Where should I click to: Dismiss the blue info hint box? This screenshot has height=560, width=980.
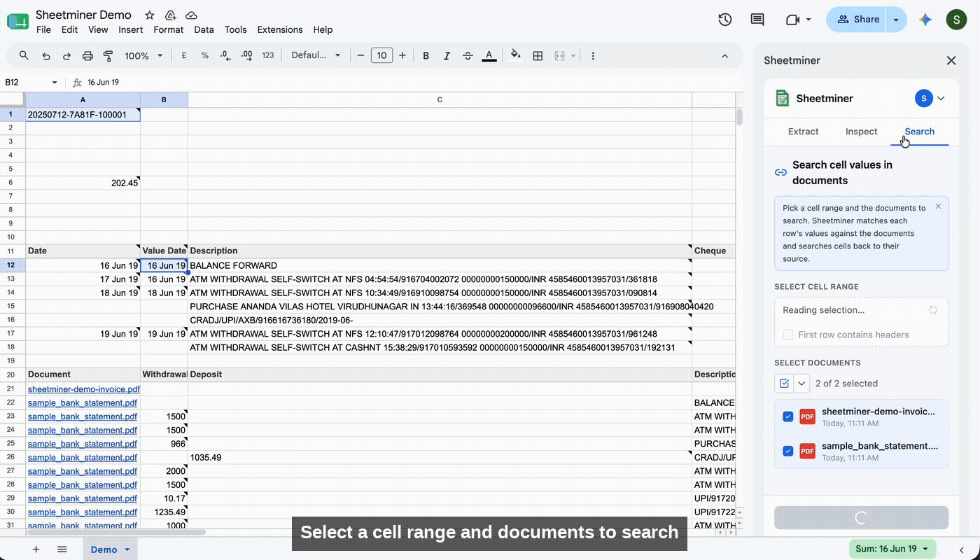point(938,206)
